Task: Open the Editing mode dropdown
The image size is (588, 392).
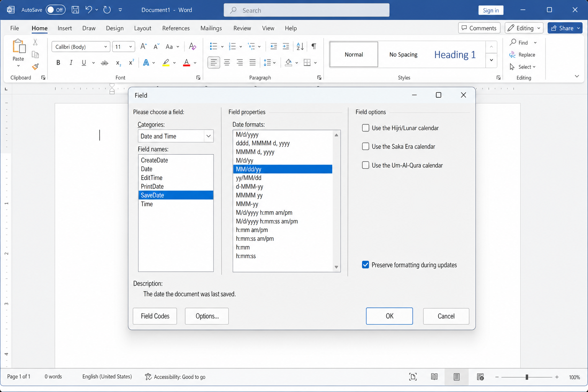Action: 524,28
